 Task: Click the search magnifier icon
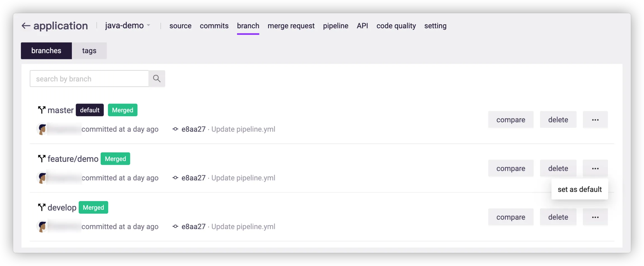click(x=157, y=79)
